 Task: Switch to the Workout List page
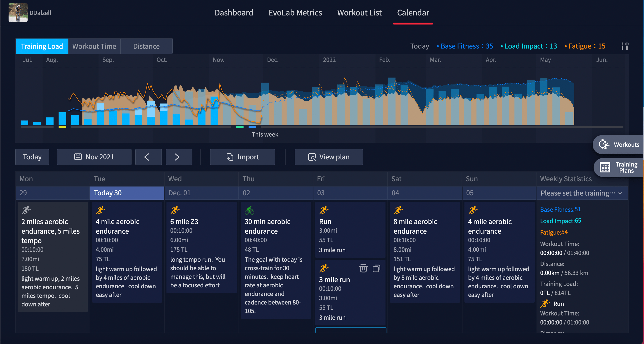click(359, 13)
